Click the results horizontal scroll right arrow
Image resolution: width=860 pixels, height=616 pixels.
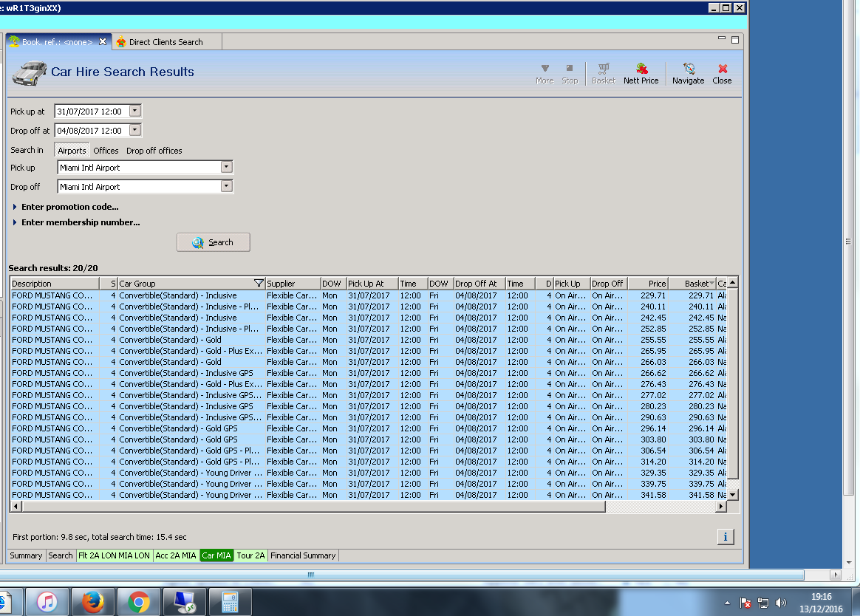(x=721, y=506)
